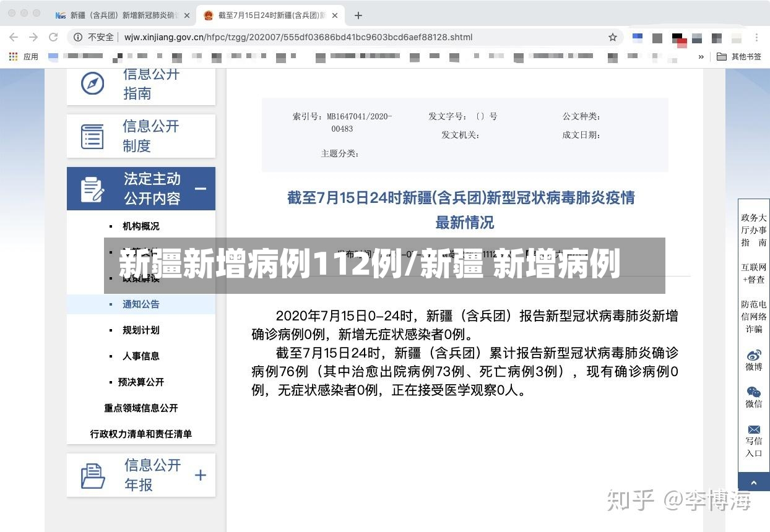Go back with the browser back arrow
The width and height of the screenshot is (770, 532).
(14, 37)
